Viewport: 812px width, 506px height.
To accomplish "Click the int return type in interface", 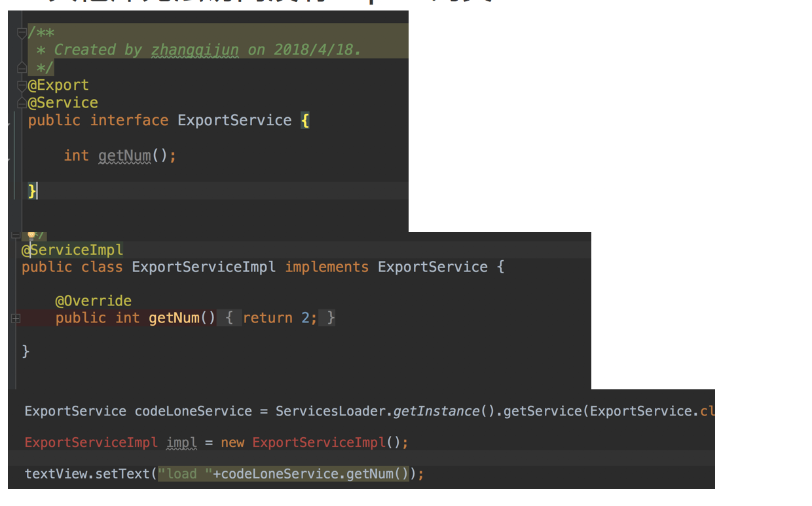I will click(76, 156).
